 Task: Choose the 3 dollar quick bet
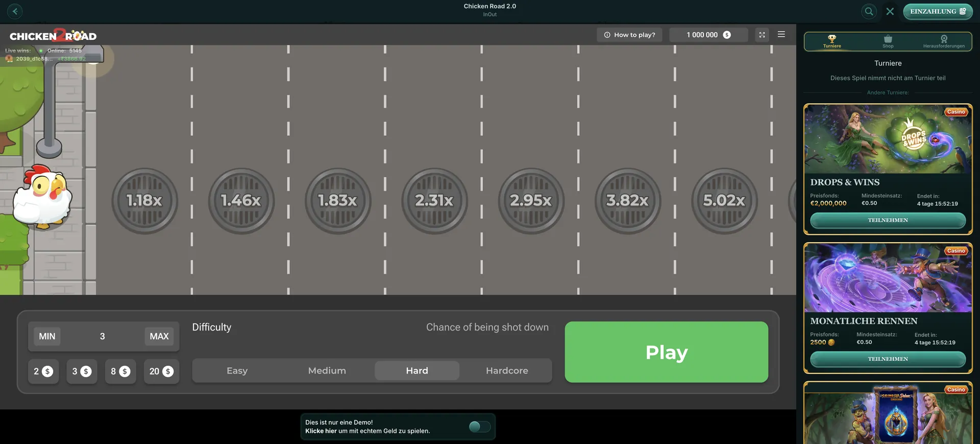point(82,371)
